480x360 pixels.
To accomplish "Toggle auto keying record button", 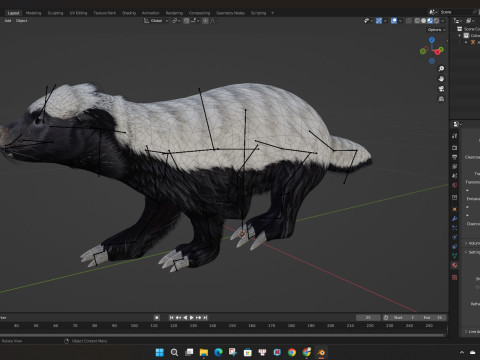I will coord(157,317).
